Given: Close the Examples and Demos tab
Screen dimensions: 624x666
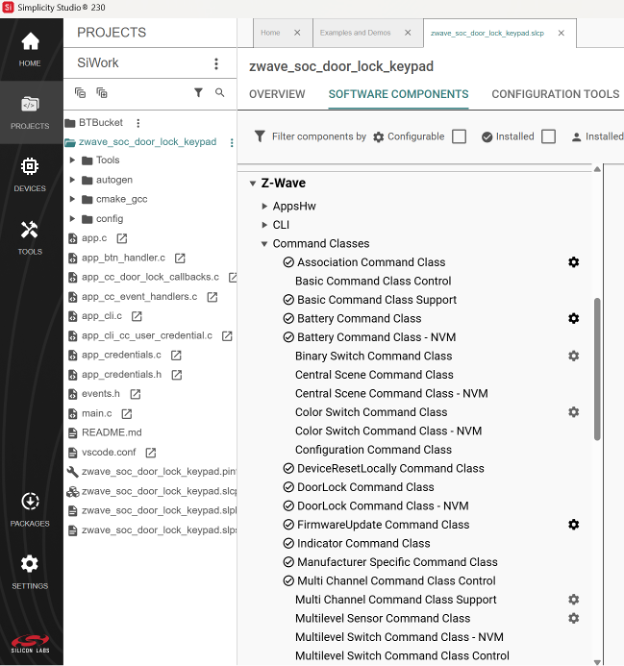Looking at the screenshot, I should pyautogui.click(x=408, y=33).
